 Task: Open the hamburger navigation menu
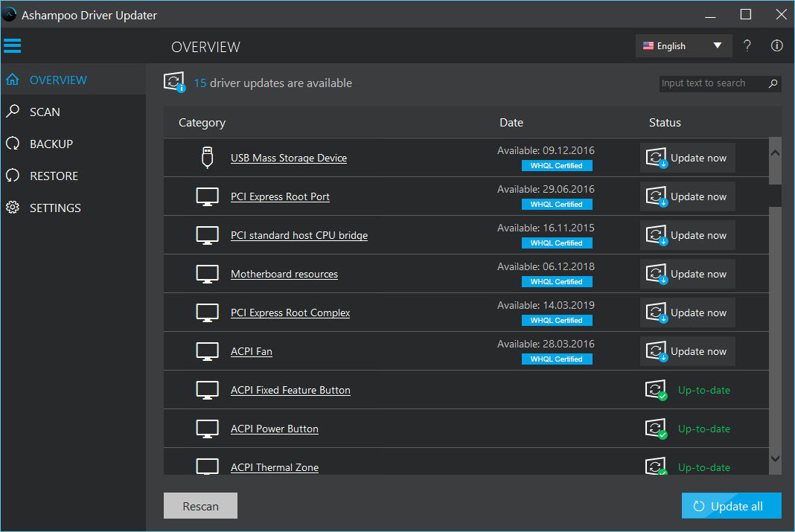click(12, 45)
